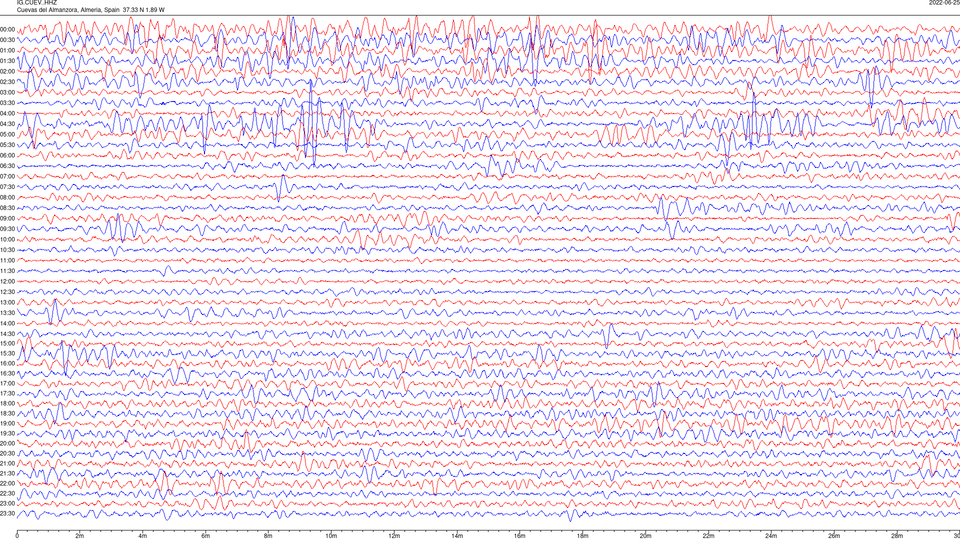The image size is (960, 540).
Task: Click the '21:00' trace time label
Action: coord(7,463)
